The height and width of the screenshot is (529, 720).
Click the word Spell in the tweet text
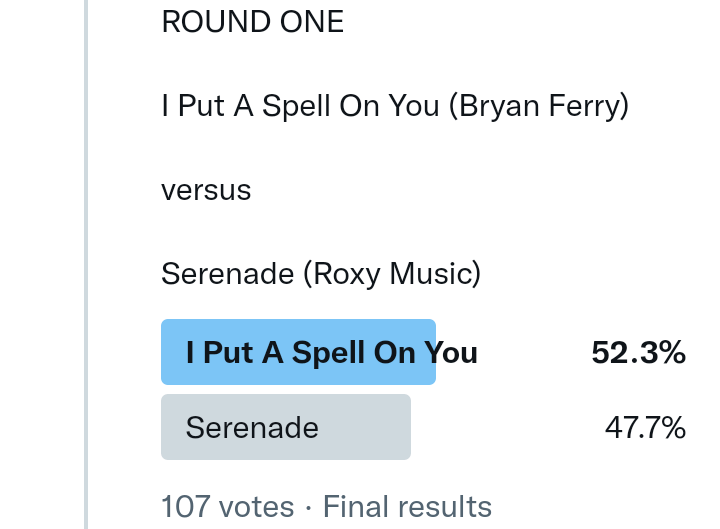coord(296,106)
